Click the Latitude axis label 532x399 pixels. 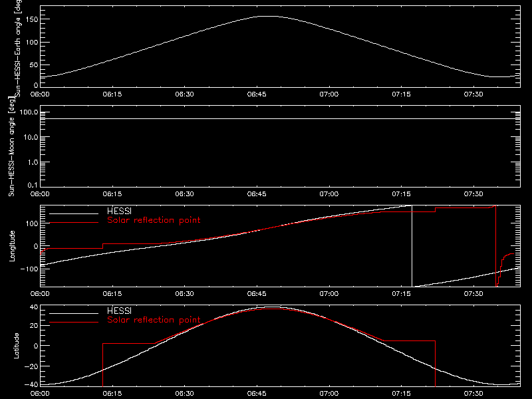point(16,346)
